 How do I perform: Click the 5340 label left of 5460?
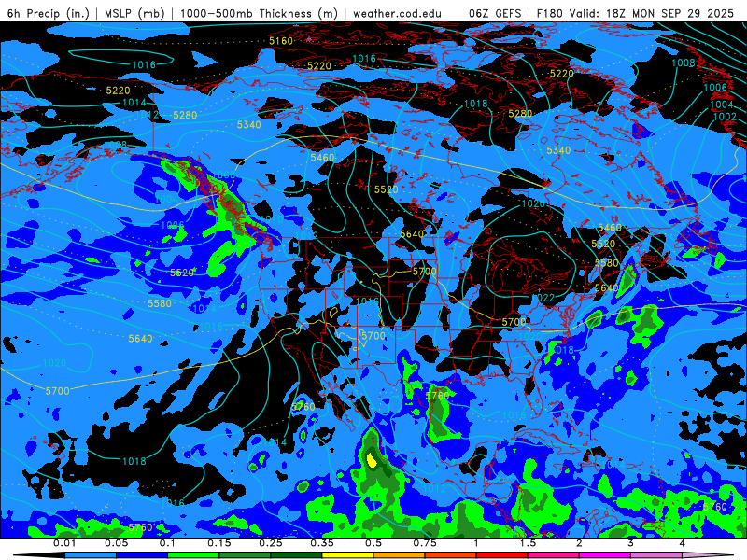[249, 125]
